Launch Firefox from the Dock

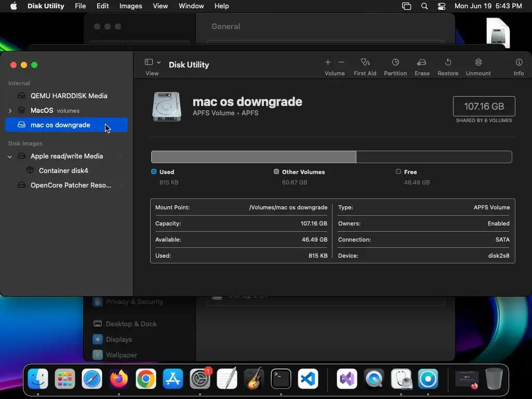(119, 379)
